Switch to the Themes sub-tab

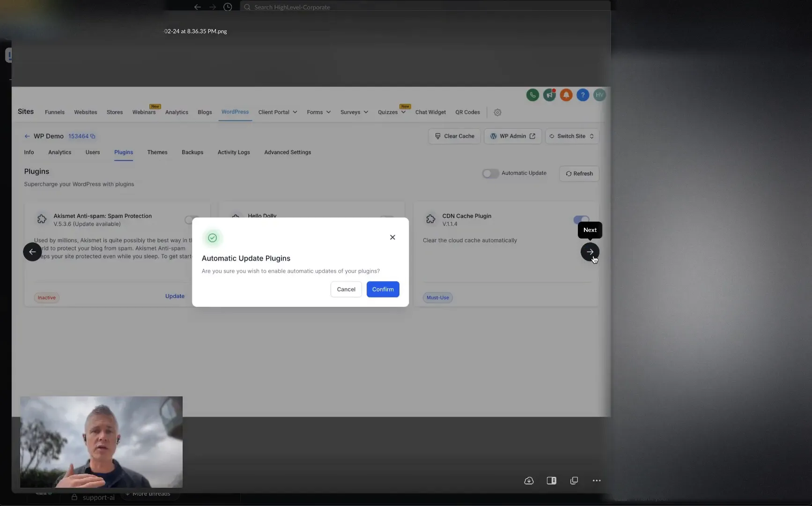157,152
